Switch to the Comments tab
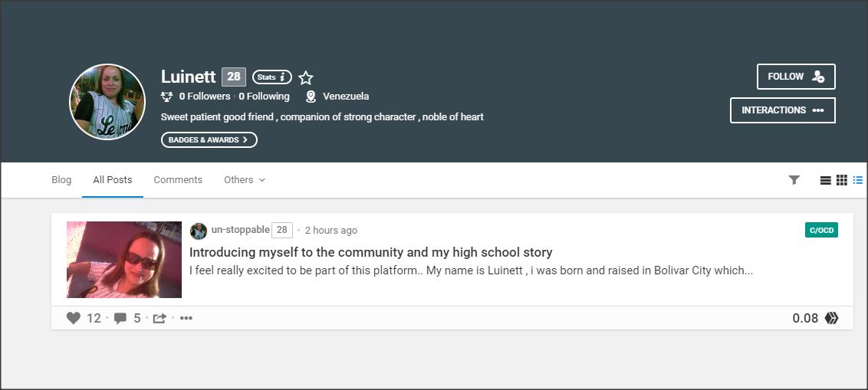868x390 pixels. click(178, 180)
